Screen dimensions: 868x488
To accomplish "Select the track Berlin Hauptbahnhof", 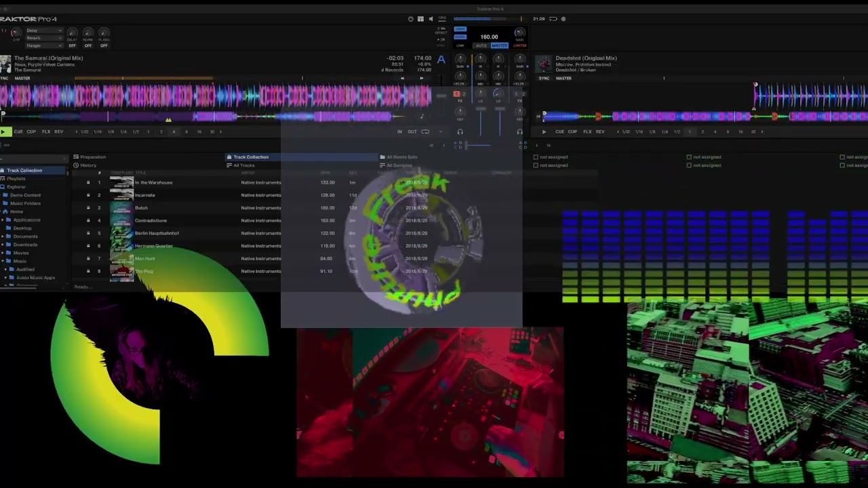I will tap(157, 233).
